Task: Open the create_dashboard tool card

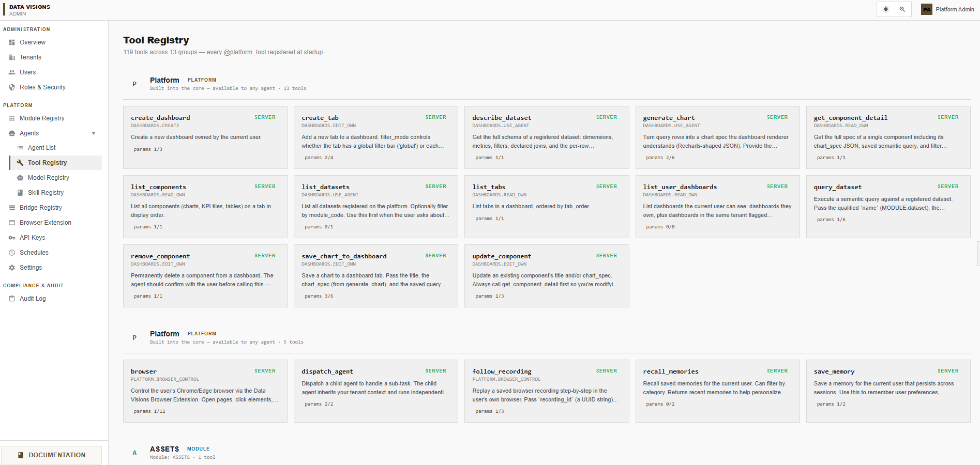Action: pyautogui.click(x=205, y=137)
